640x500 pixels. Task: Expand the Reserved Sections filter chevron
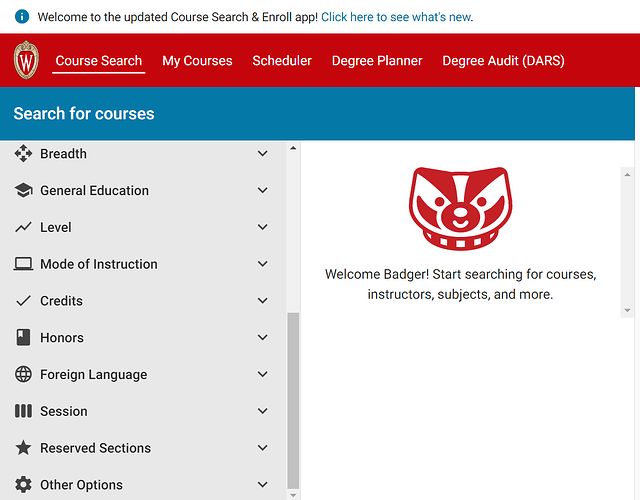[263, 448]
